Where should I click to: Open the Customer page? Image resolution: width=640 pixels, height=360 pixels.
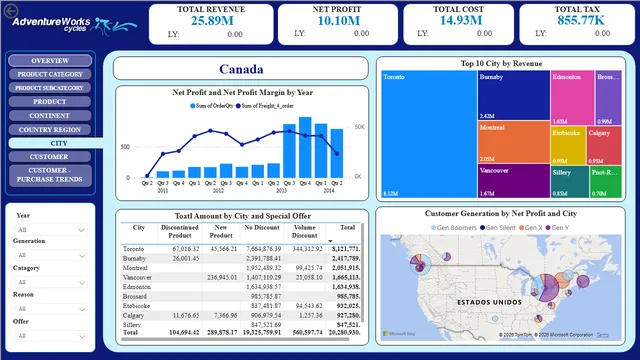[50, 157]
